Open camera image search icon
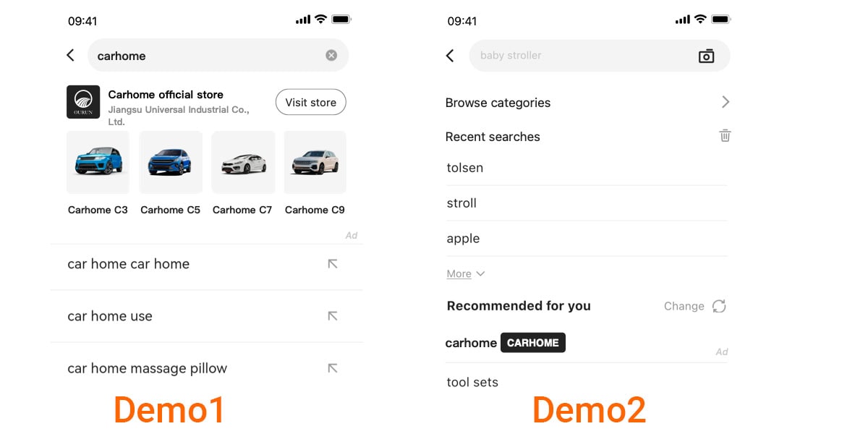 (x=706, y=56)
